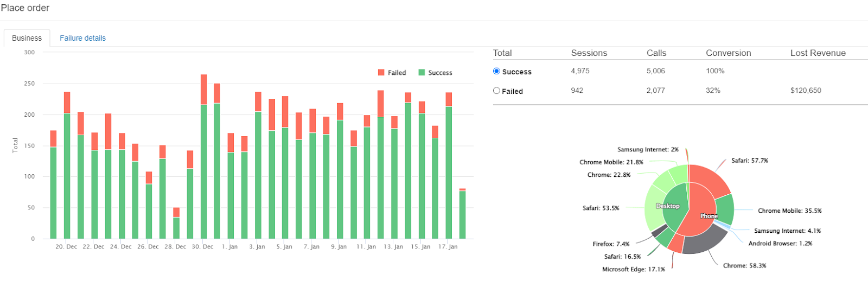Viewport: 868px width, 293px height.
Task: Click the Samsung Internet 2% label
Action: [x=648, y=149]
